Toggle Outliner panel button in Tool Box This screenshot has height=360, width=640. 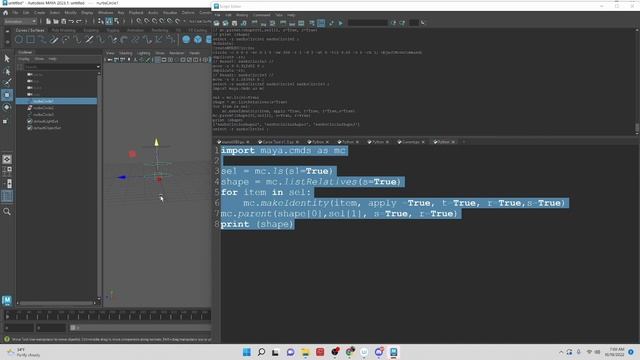point(7,196)
